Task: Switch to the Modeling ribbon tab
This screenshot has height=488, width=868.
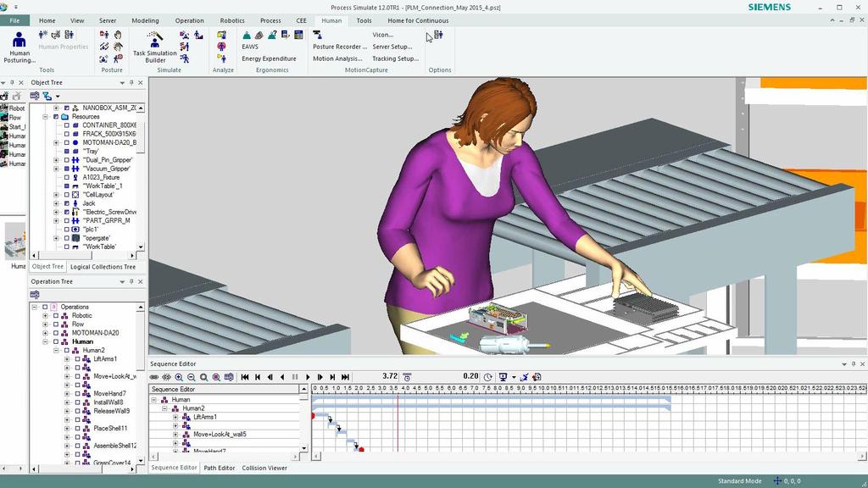Action: point(145,20)
